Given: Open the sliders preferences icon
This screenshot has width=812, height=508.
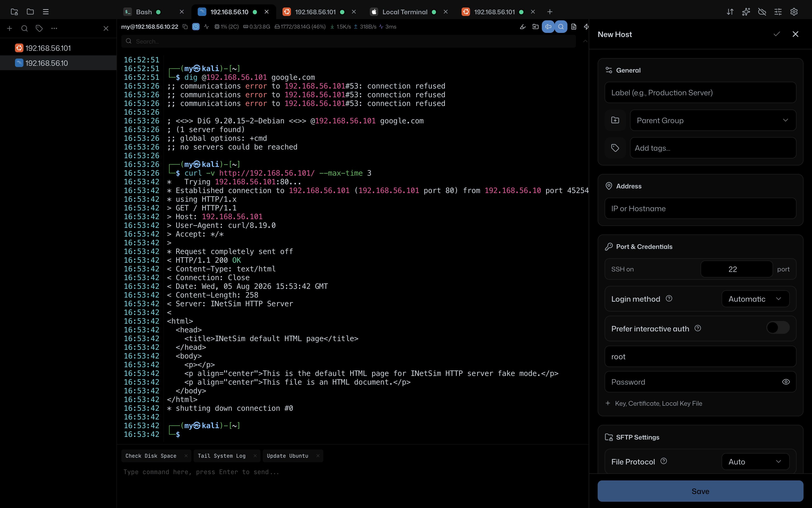Looking at the screenshot, I should pos(778,12).
